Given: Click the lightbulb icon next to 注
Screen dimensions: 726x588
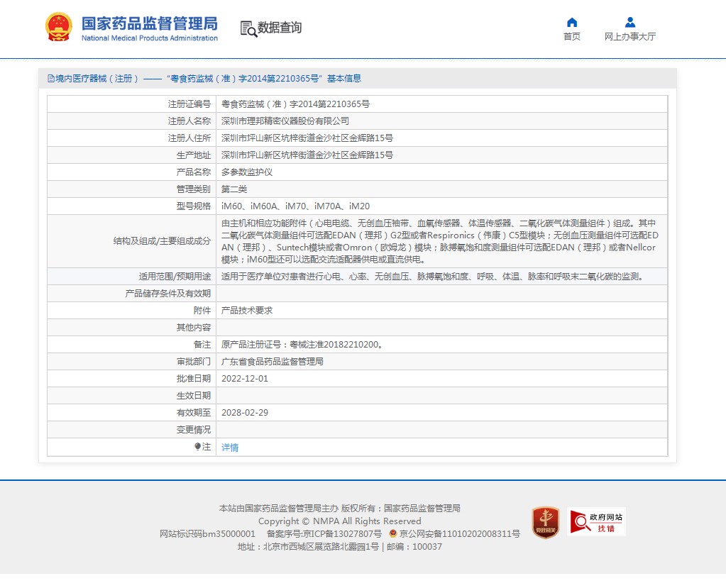Looking at the screenshot, I should (198, 446).
